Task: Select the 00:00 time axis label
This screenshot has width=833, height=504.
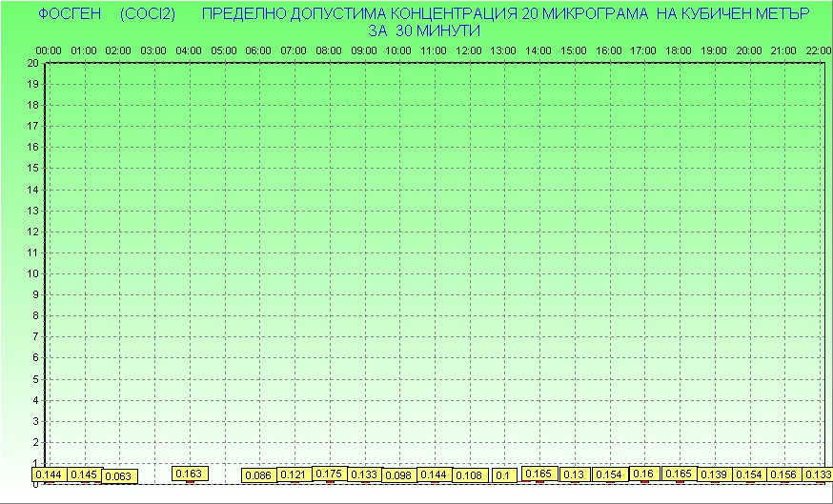Action: point(49,50)
